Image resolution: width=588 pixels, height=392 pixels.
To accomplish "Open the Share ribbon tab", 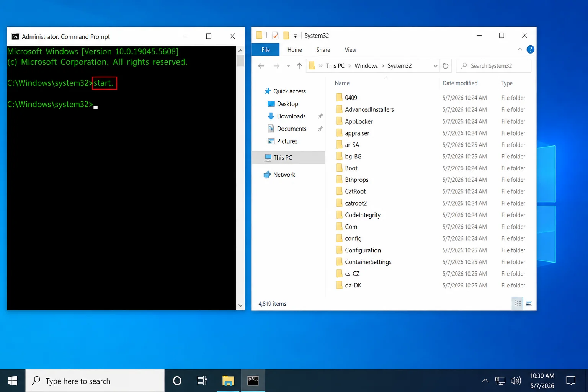I will [x=323, y=50].
